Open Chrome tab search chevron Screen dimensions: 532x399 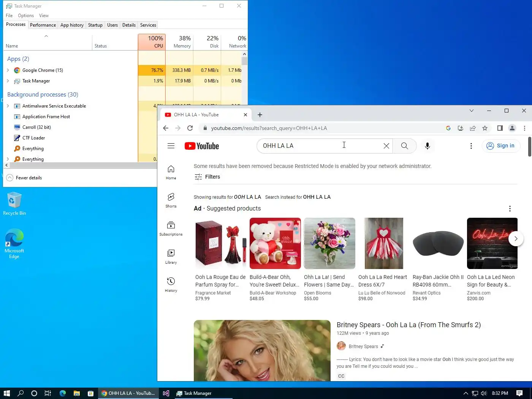[x=472, y=111]
